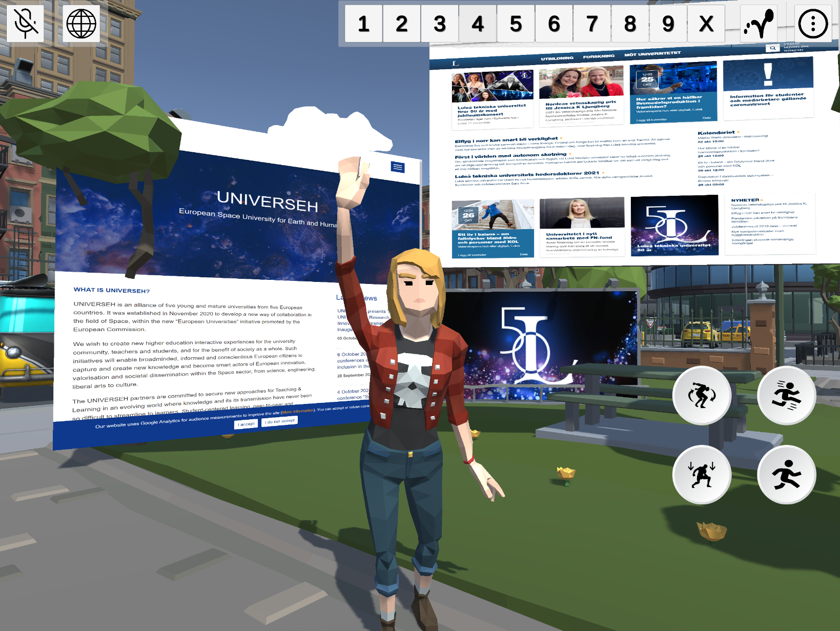Open the Kalendariet heading link
Image resolution: width=840 pixels, height=631 pixels.
(716, 133)
